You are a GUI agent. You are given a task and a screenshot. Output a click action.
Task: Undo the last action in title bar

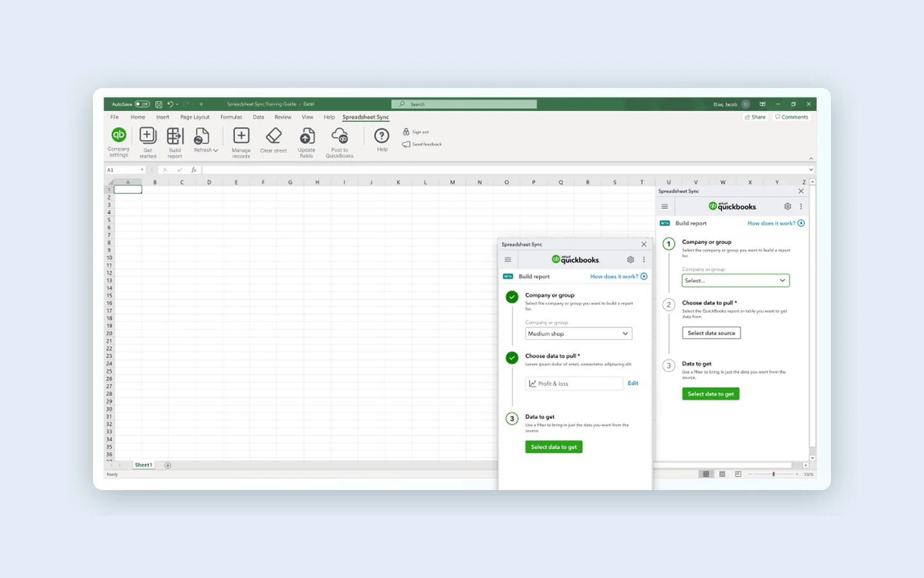170,104
